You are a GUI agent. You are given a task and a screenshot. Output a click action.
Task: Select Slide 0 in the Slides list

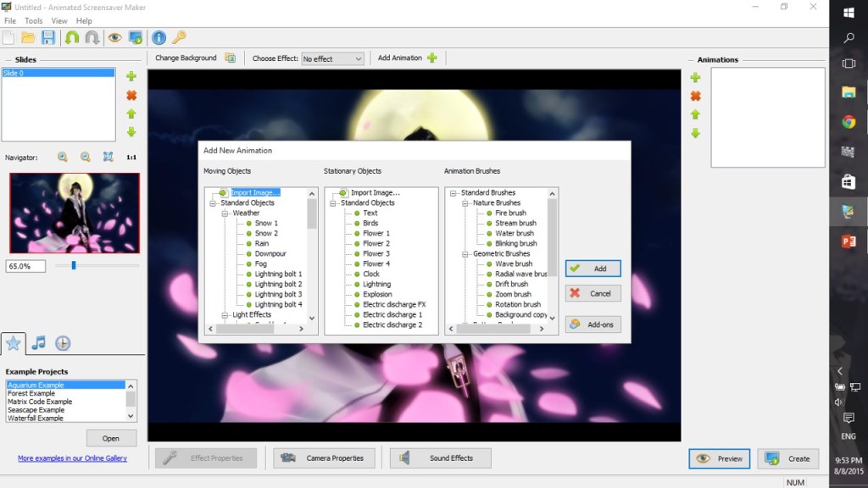58,73
